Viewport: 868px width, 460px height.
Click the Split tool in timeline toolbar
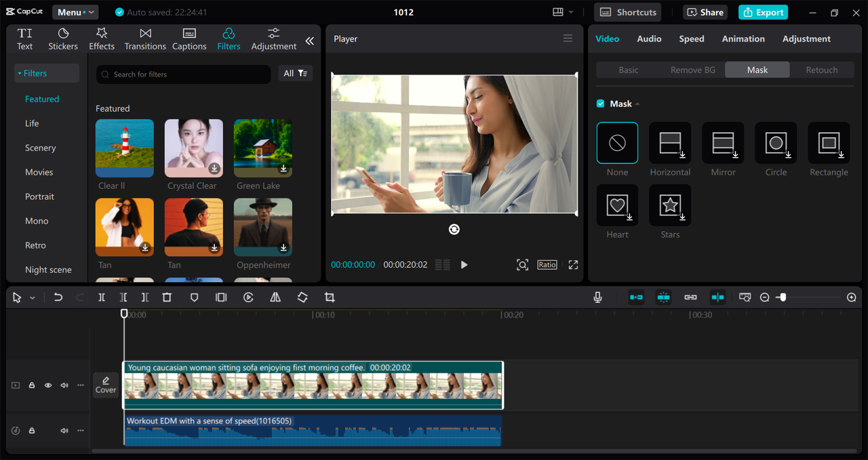(102, 297)
